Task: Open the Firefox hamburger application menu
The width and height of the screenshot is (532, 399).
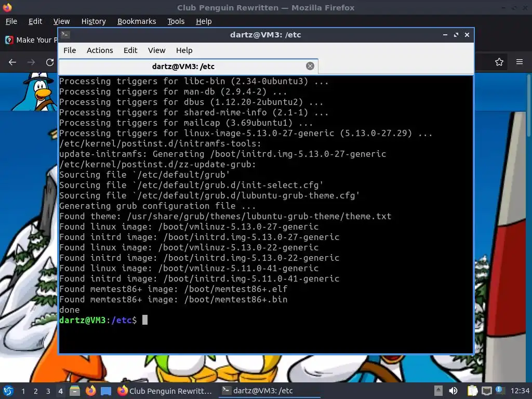Action: (x=520, y=62)
